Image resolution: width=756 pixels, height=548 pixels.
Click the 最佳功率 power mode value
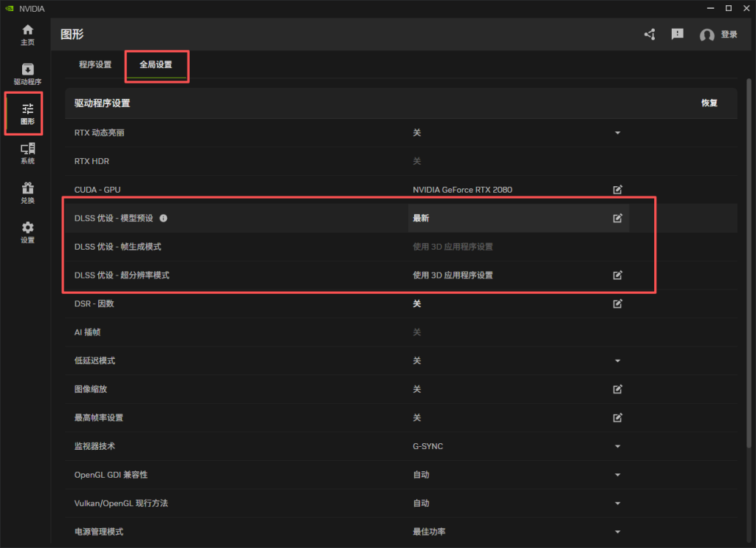click(429, 532)
